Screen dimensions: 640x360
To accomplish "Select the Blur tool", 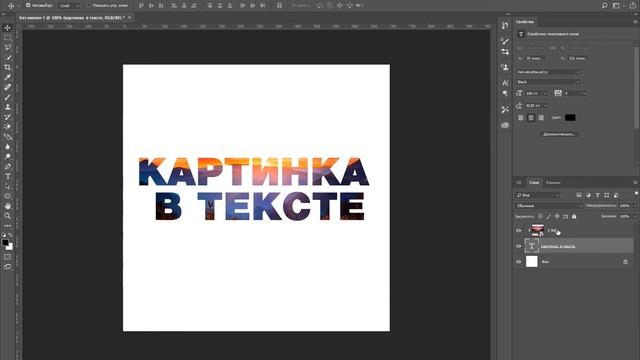I will [7, 147].
